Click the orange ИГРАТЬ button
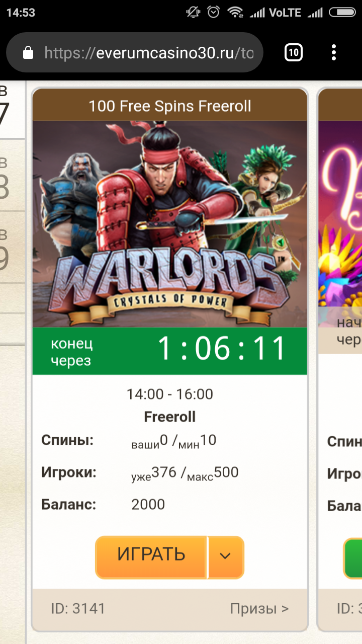This screenshot has width=362, height=644. (x=151, y=556)
